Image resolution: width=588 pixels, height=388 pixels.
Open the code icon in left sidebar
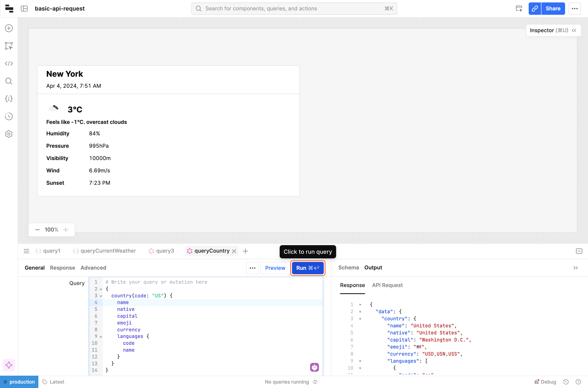coord(9,63)
